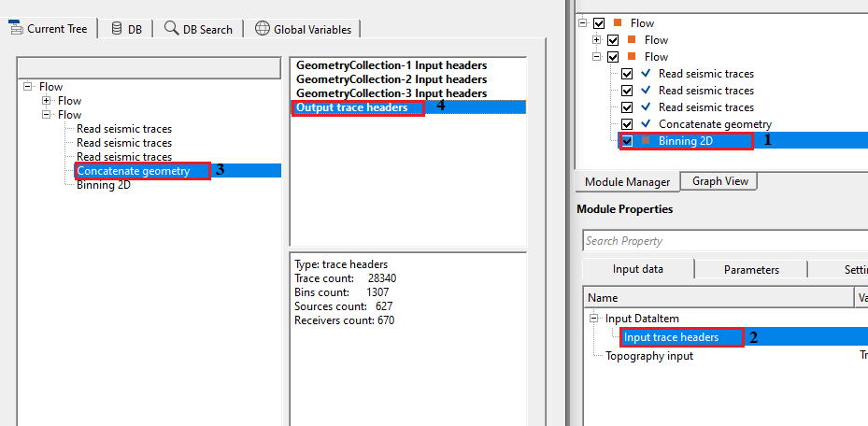Screen dimensions: 868x426
Task: Toggle the checkbox of the expanded child Flow node
Action: (613, 57)
